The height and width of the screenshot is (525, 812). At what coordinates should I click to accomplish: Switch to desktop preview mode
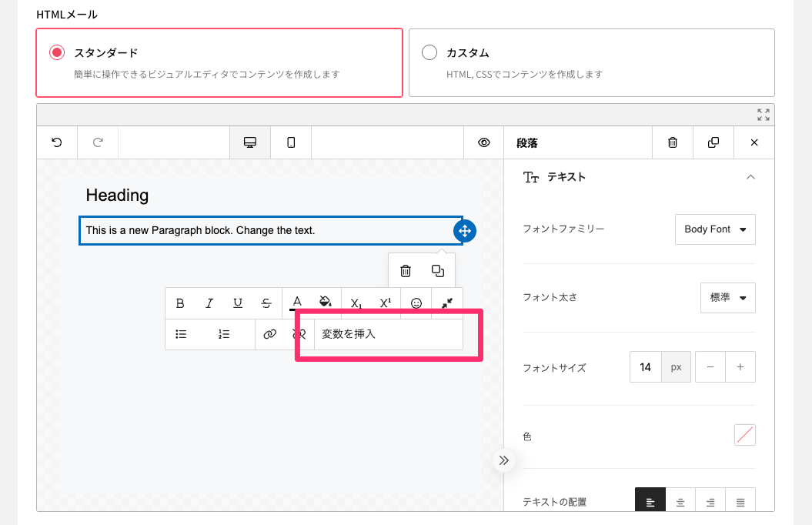click(250, 142)
